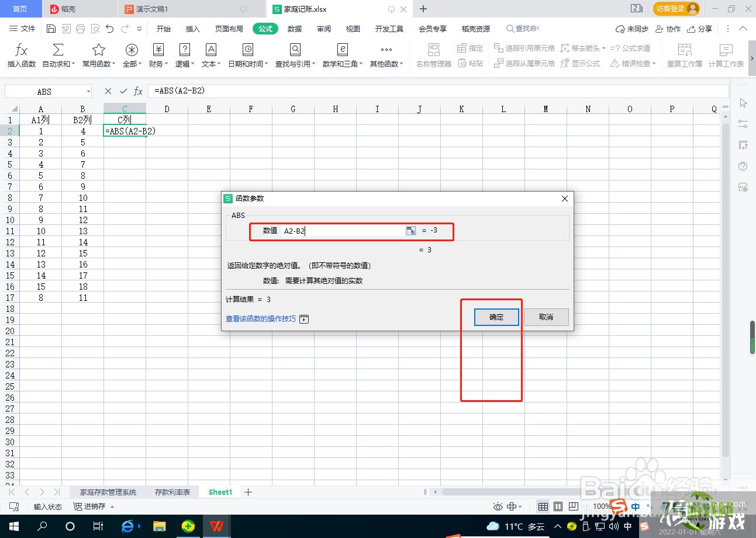Viewport: 756px width, 538px height.
Task: Click the video icon beside function tips link
Action: [x=304, y=319]
